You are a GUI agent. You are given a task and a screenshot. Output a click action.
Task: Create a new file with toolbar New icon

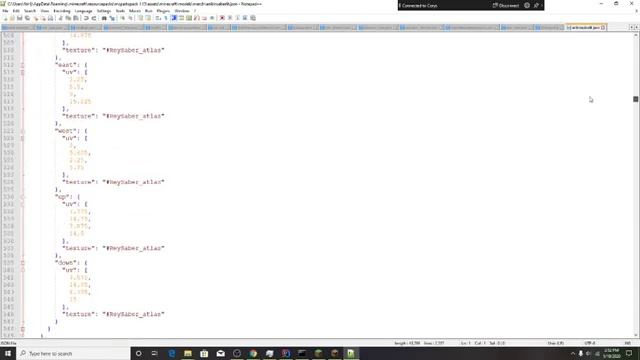pos(5,18)
